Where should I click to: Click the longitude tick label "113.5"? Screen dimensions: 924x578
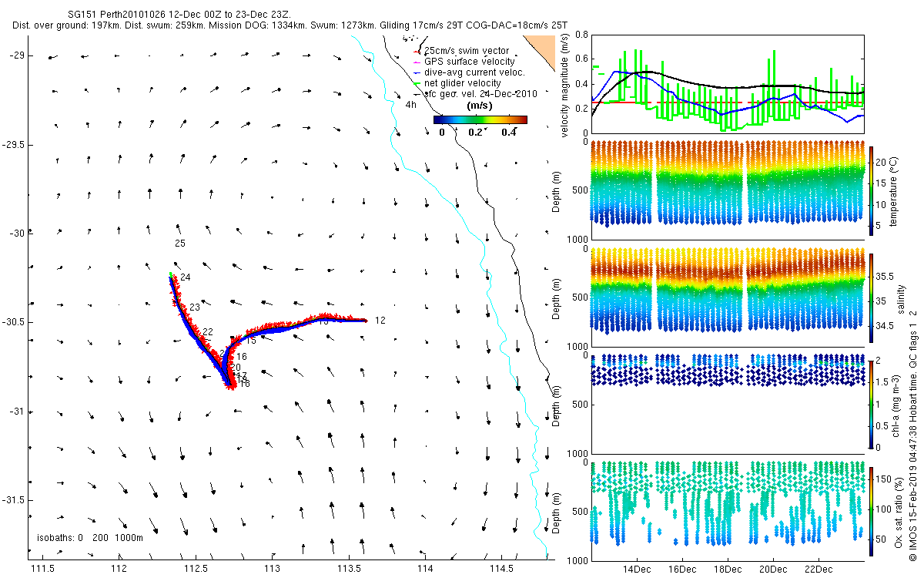click(349, 569)
